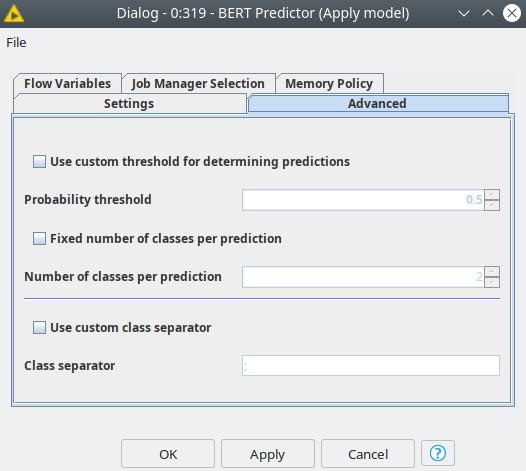Image resolution: width=526 pixels, height=471 pixels.
Task: Open the File menu
Action: 16,43
